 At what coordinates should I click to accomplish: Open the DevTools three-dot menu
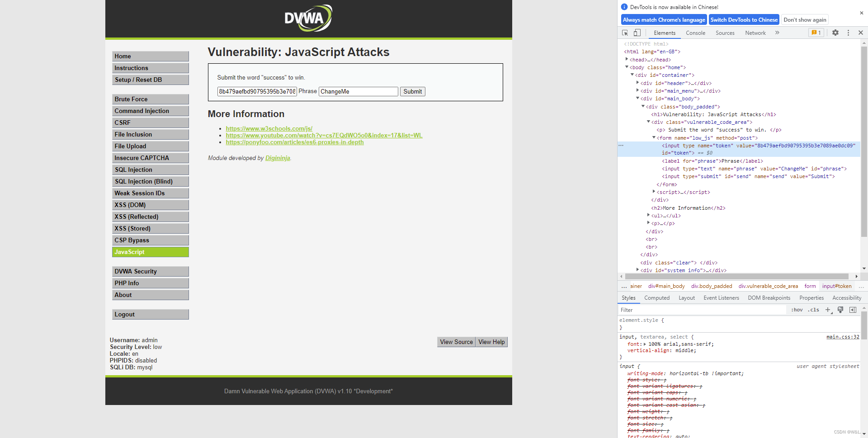point(848,33)
